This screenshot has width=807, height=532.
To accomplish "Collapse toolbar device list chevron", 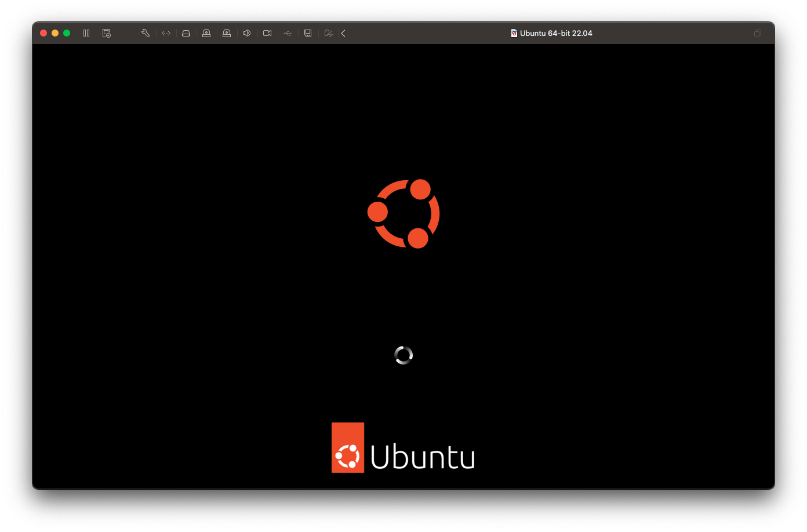I will coord(343,33).
